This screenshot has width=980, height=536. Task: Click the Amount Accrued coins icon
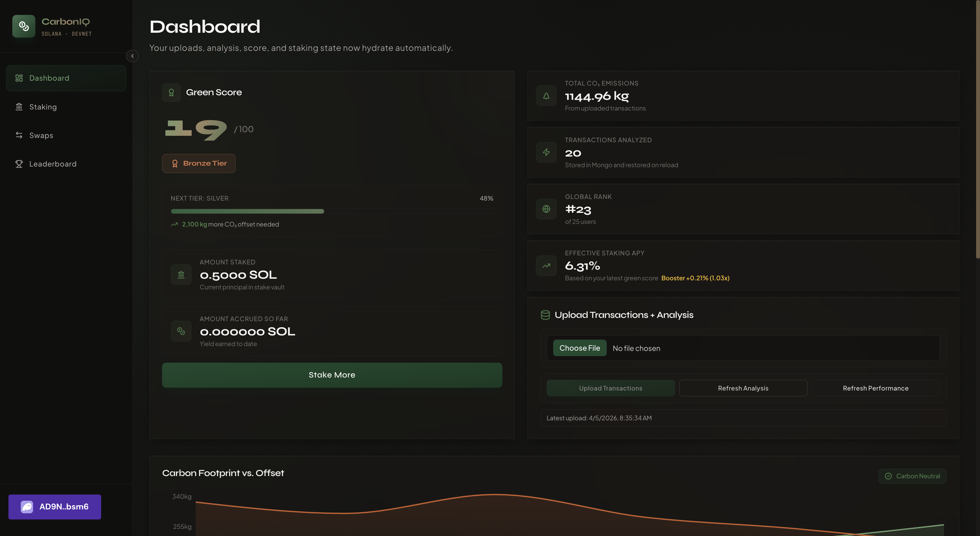[x=181, y=331]
